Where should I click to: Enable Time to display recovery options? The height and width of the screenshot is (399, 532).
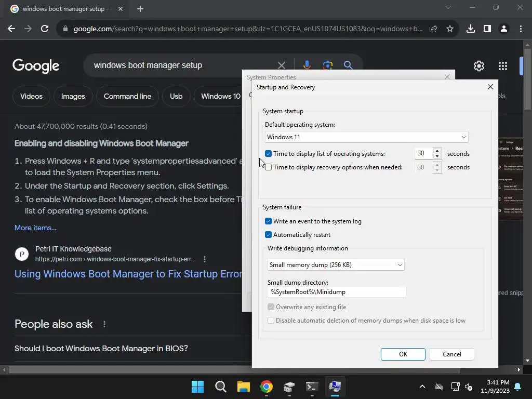(269, 167)
